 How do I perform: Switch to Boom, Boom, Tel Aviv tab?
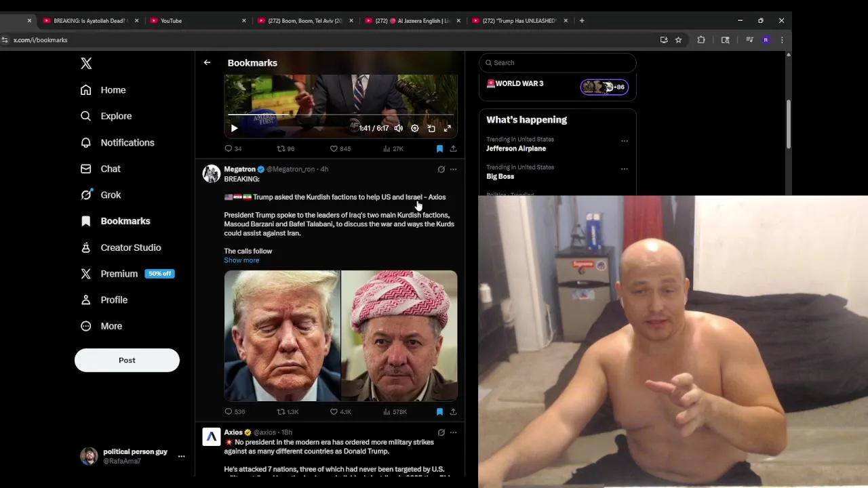[x=304, y=21]
